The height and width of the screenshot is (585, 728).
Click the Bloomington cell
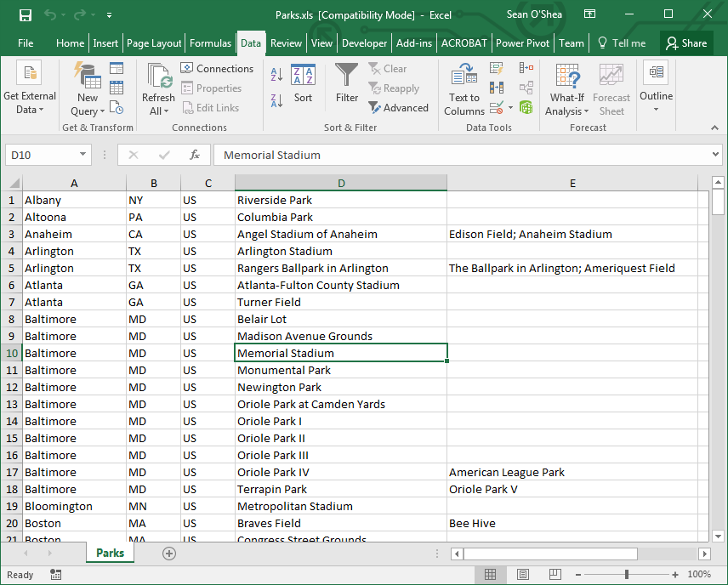pos(74,507)
